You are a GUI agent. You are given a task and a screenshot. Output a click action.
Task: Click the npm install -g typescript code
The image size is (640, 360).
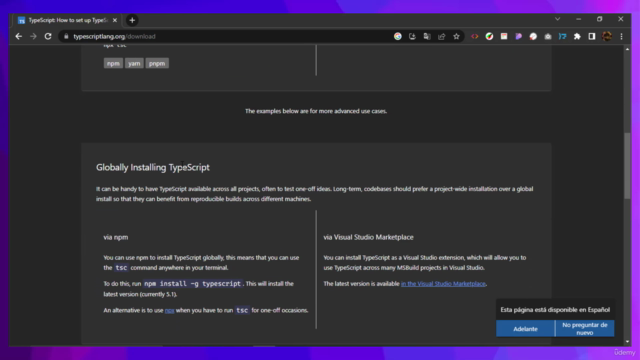tap(192, 284)
